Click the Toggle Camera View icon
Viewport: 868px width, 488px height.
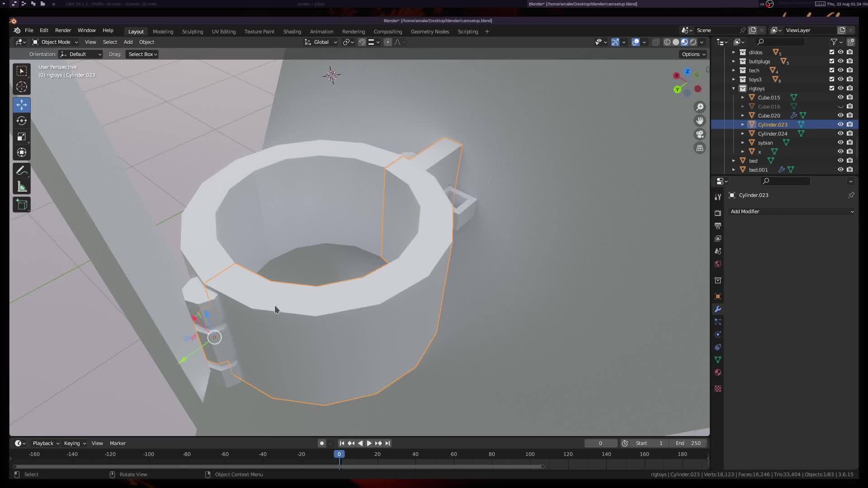coord(700,134)
